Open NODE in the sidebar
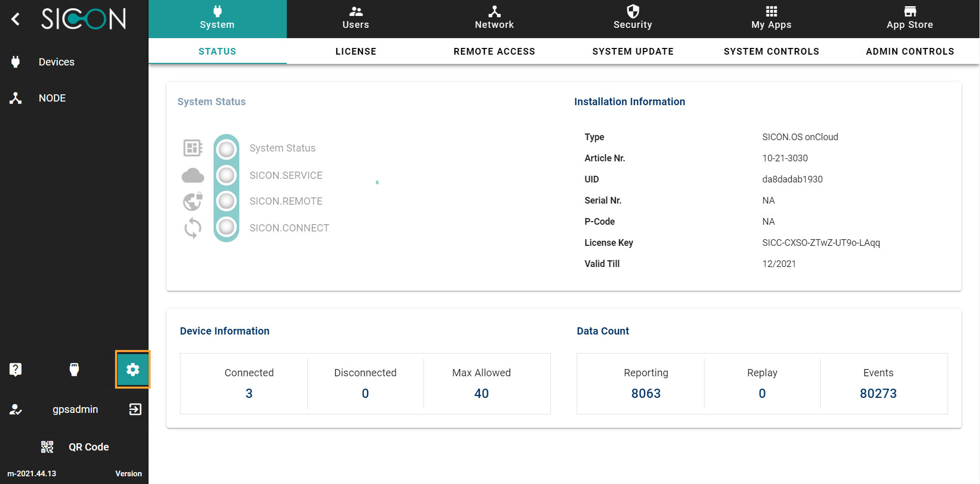This screenshot has width=980, height=484. click(52, 98)
